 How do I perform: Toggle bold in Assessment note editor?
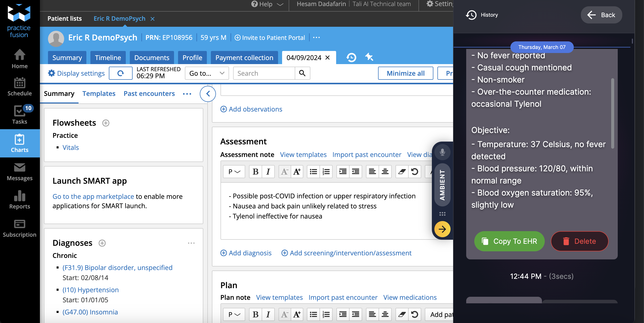click(x=255, y=172)
